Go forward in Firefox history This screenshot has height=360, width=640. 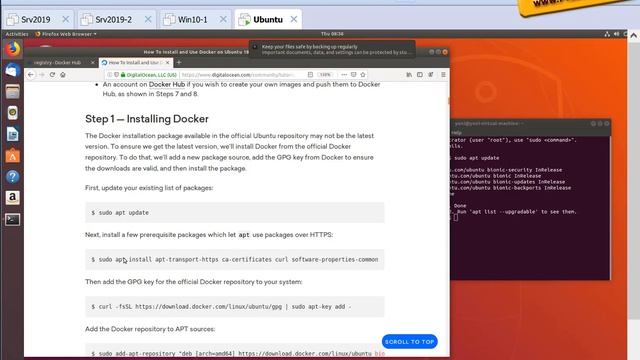click(42, 75)
